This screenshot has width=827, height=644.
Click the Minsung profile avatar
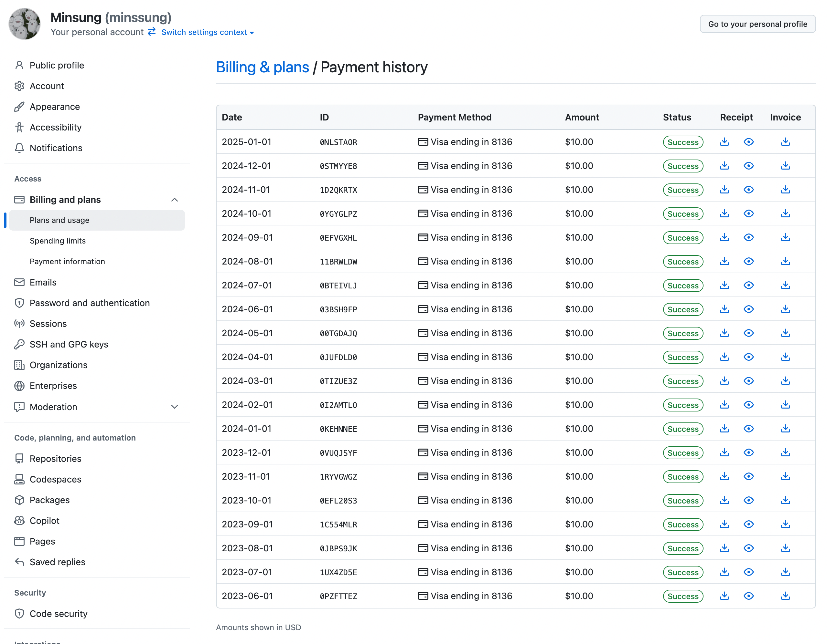click(25, 24)
